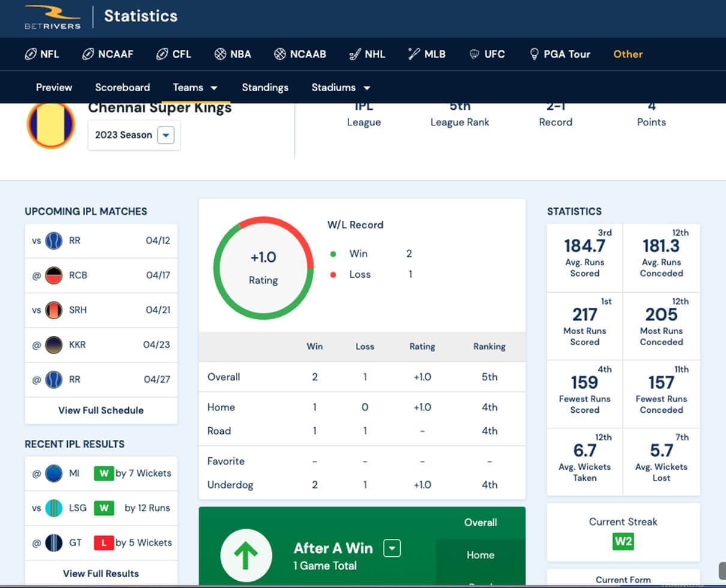This screenshot has width=726, height=588.
Task: Click the 217 Most Runs Scored stat
Action: click(585, 326)
